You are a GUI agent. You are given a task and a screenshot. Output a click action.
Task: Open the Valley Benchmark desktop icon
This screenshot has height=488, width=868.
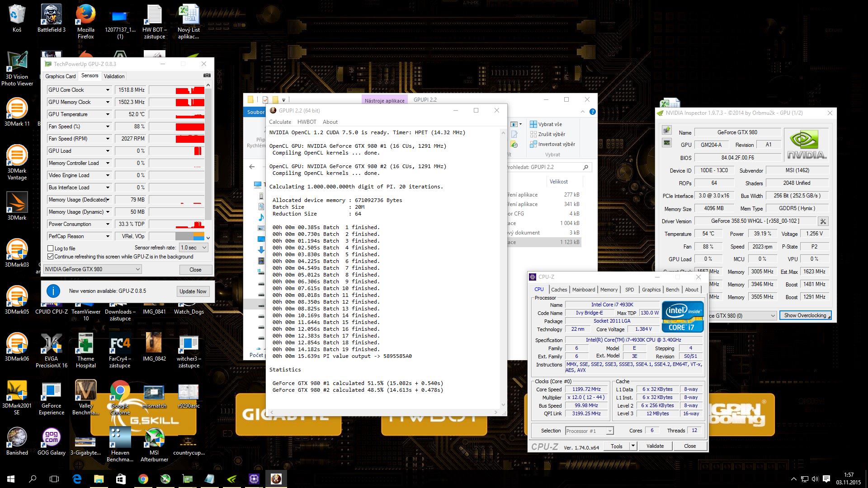coord(85,397)
